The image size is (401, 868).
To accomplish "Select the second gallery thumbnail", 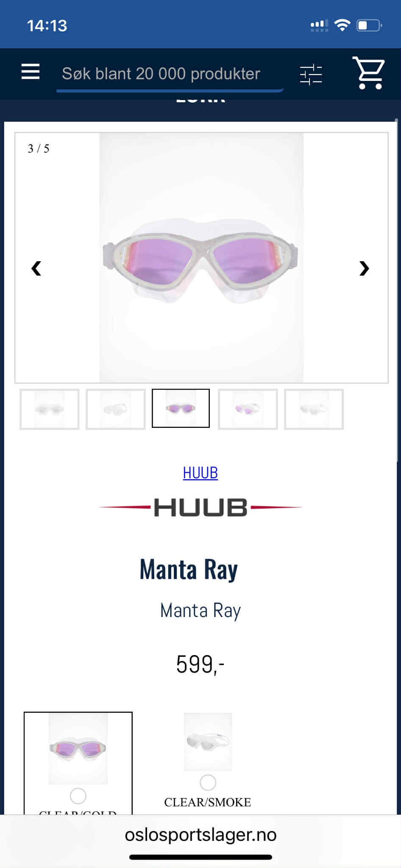I will tap(116, 409).
